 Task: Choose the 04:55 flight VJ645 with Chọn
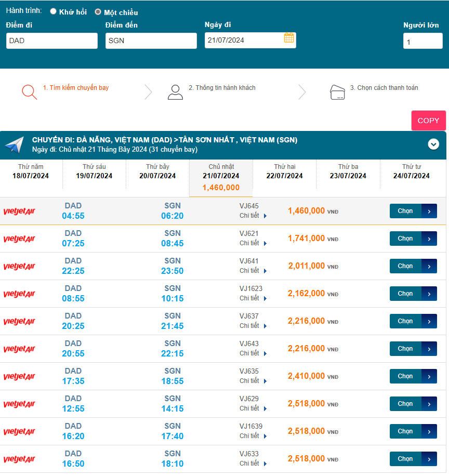413,211
